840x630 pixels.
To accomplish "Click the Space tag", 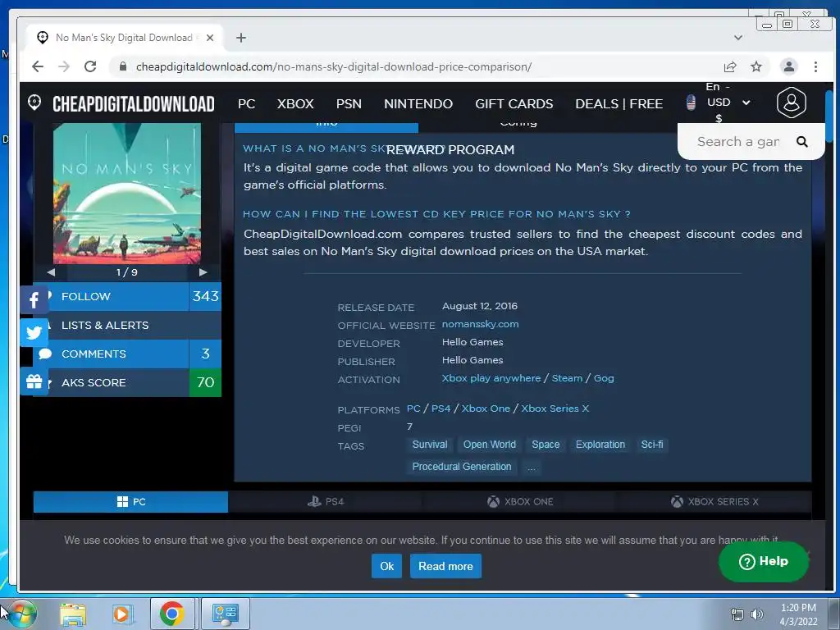I will [x=546, y=445].
